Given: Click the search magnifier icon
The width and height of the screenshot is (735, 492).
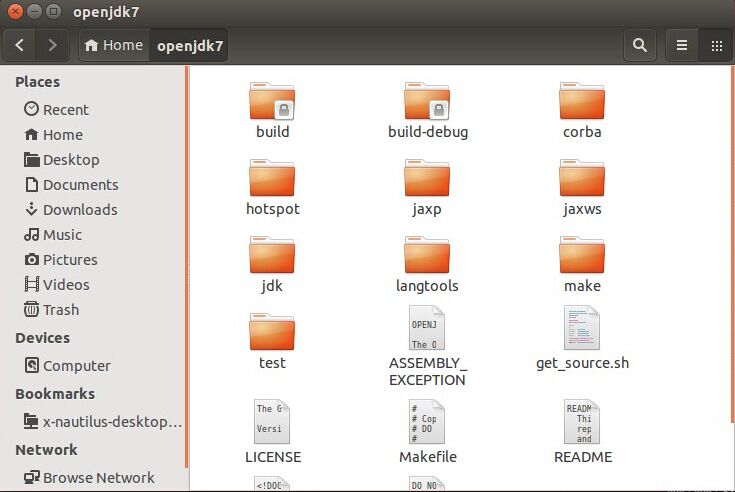Looking at the screenshot, I should (x=639, y=45).
